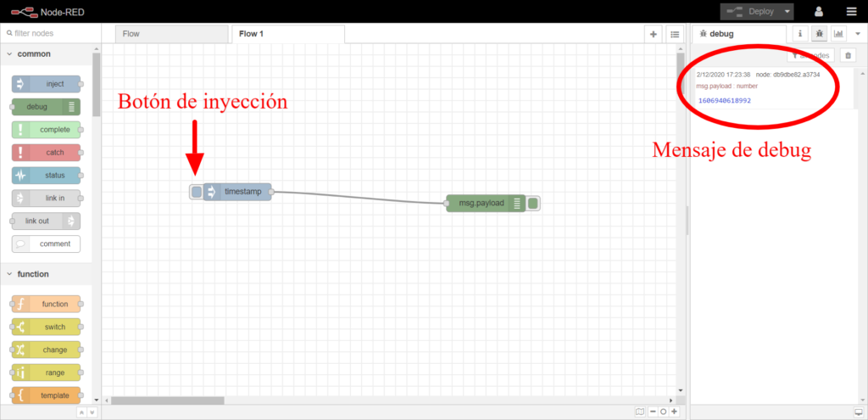Image resolution: width=868 pixels, height=420 pixels.
Task: Reset canvas zoom with circle button
Action: pyautogui.click(x=663, y=412)
